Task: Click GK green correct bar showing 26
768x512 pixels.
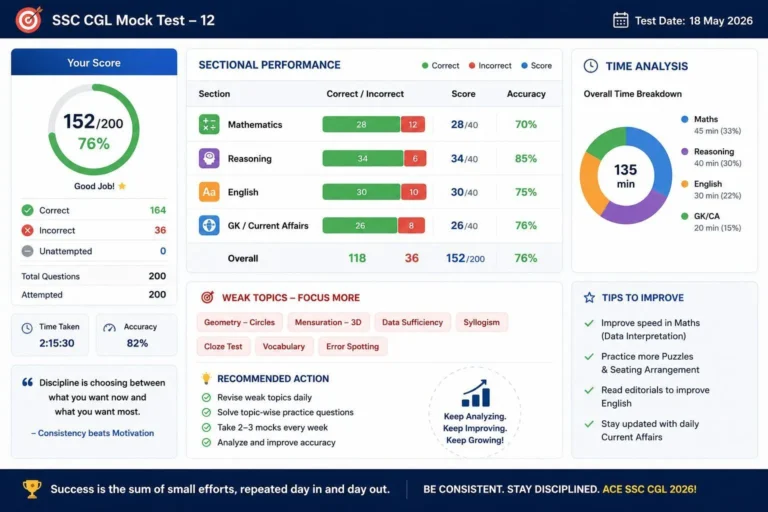Action: (360, 225)
